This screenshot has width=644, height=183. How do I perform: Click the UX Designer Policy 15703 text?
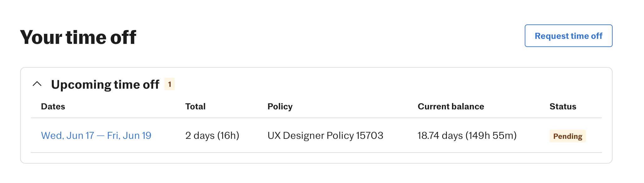pos(325,135)
